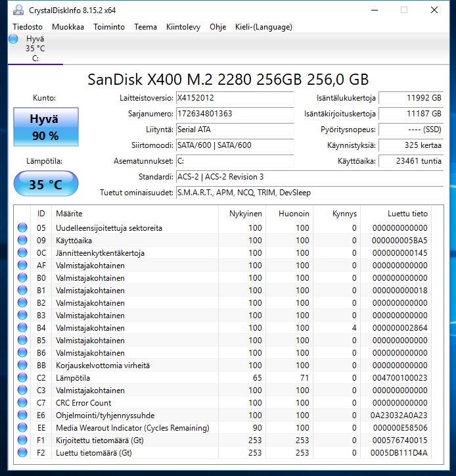Click the Käyttöaika value 23461 tuntia
Viewport: 456px width, 476px height.
(411, 161)
